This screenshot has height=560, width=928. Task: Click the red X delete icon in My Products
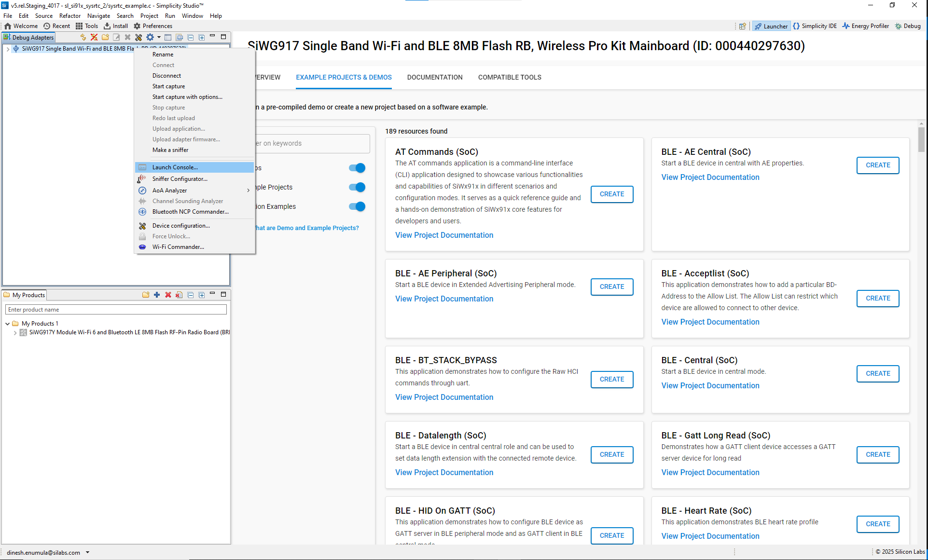tap(168, 295)
